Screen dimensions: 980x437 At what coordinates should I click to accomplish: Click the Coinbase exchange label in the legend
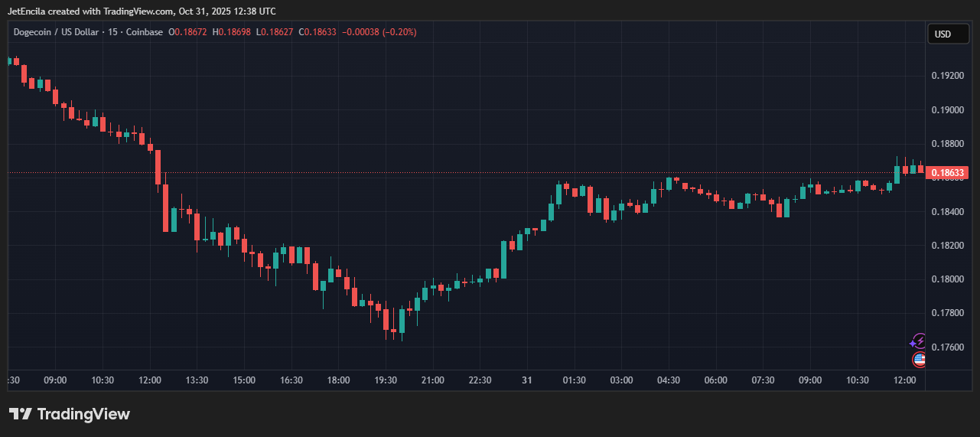coord(144,32)
